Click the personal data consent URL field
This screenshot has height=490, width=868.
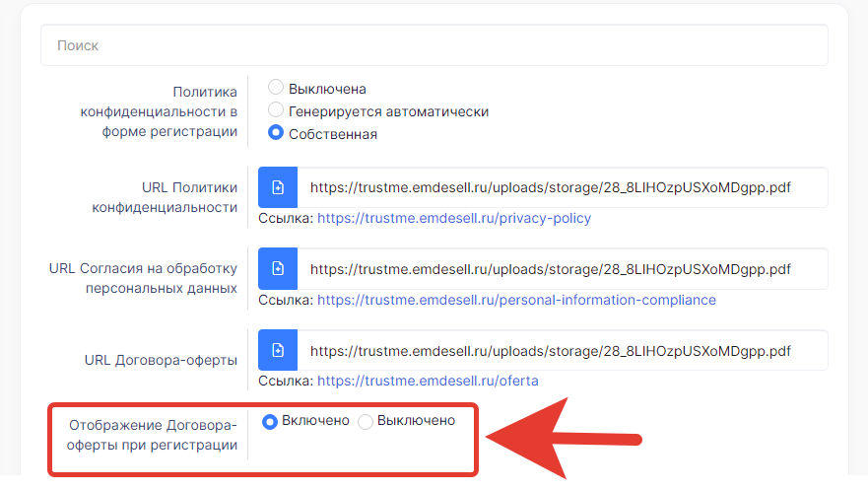(562, 269)
